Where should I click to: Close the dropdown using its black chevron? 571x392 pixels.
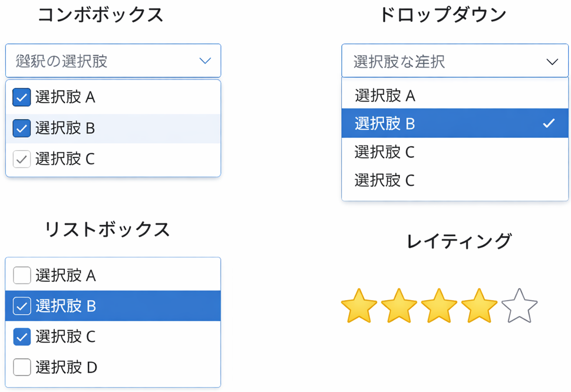pos(552,61)
